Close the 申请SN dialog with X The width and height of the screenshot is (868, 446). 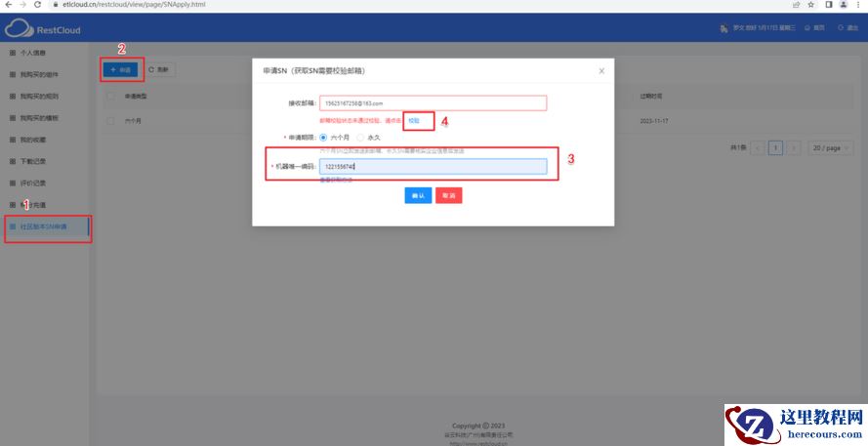click(x=601, y=71)
